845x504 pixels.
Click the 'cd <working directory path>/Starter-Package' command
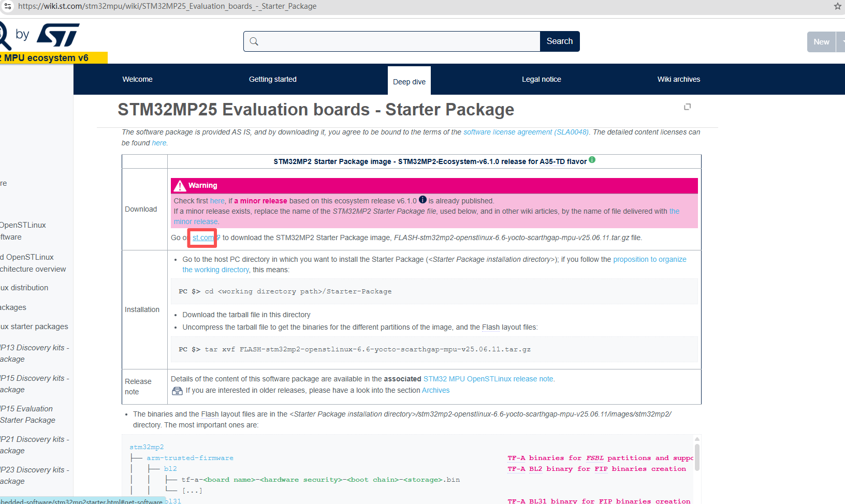298,291
